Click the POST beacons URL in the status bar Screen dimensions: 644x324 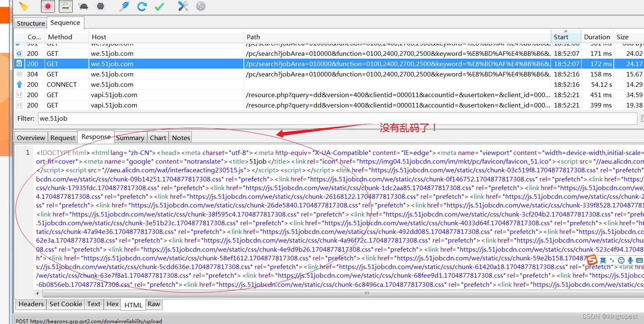point(89,321)
